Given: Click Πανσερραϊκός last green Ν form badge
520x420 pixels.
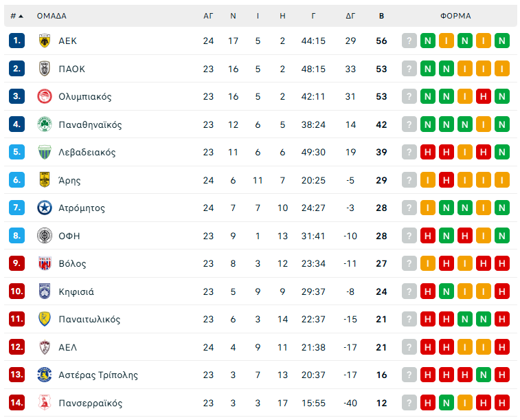Looking at the screenshot, I should (446, 403).
